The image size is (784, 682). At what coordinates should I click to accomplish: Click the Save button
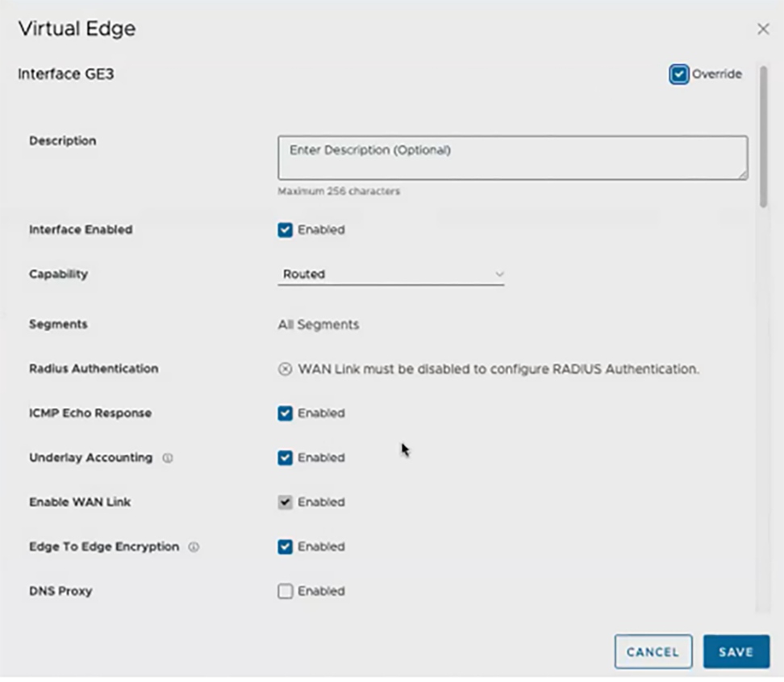[736, 651]
